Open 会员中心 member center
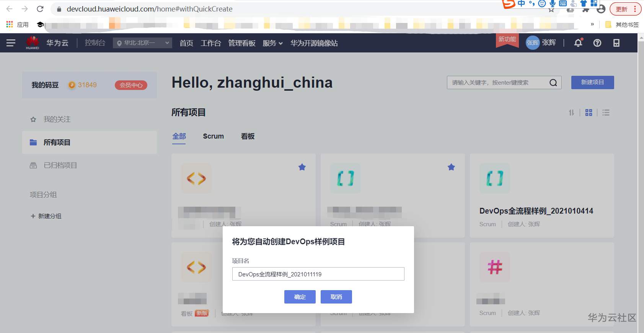 tap(131, 85)
